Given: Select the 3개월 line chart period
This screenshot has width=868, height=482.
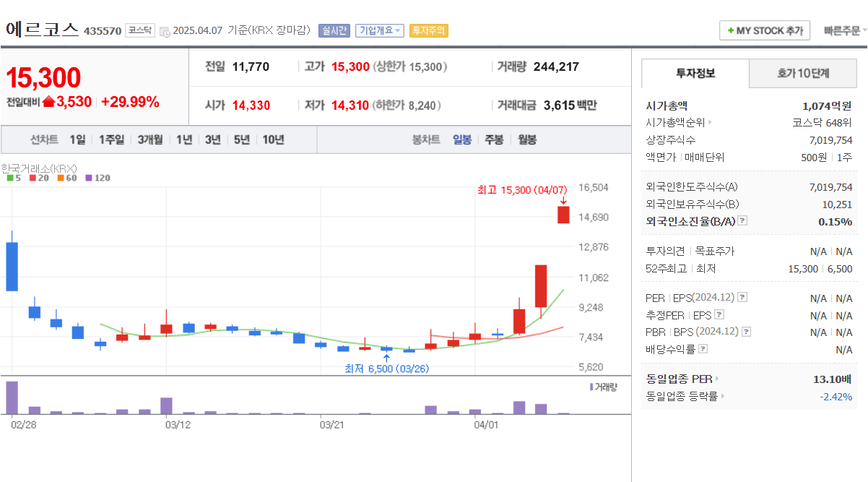Looking at the screenshot, I should [150, 139].
